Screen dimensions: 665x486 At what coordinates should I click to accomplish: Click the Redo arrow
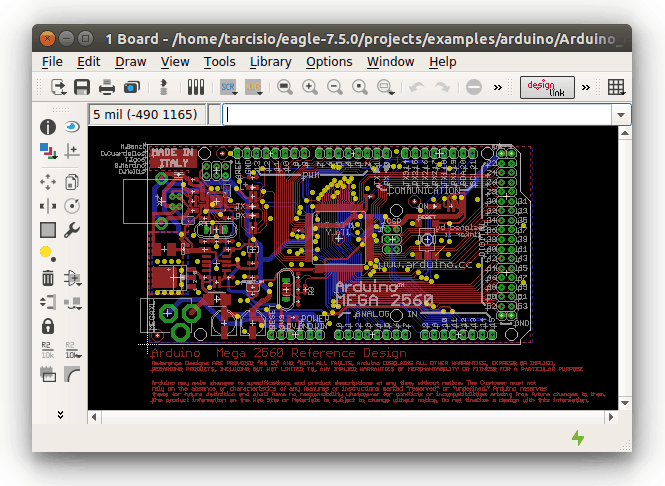tap(442, 87)
